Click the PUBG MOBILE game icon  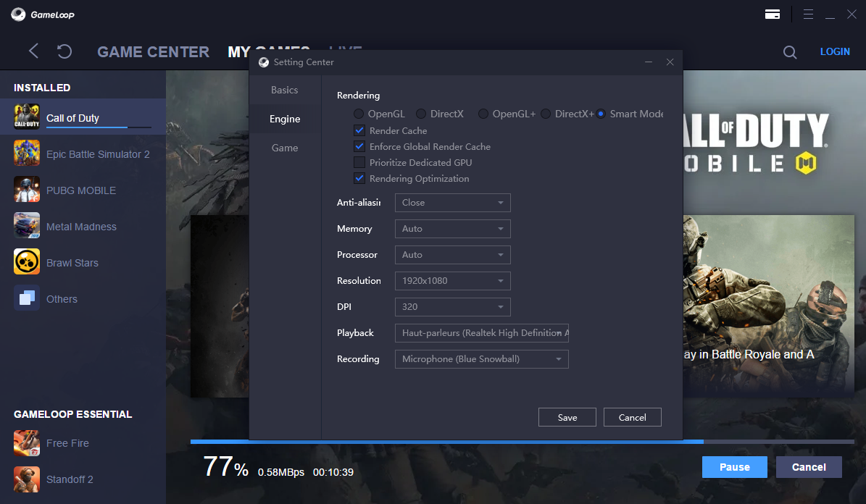[27, 190]
